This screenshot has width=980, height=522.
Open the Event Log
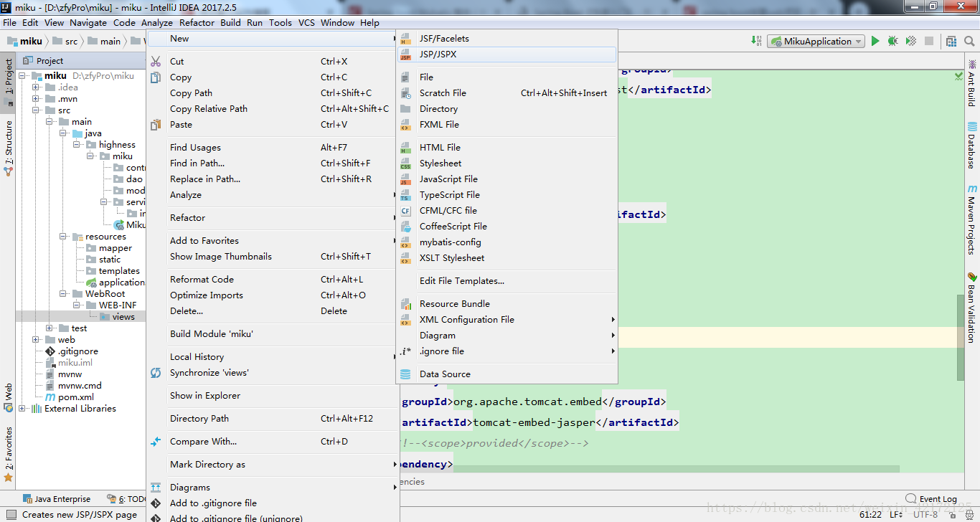(x=931, y=498)
